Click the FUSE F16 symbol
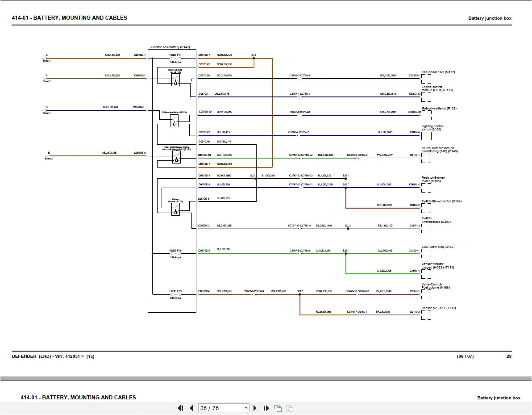This screenshot has width=532, height=415. tap(175, 254)
